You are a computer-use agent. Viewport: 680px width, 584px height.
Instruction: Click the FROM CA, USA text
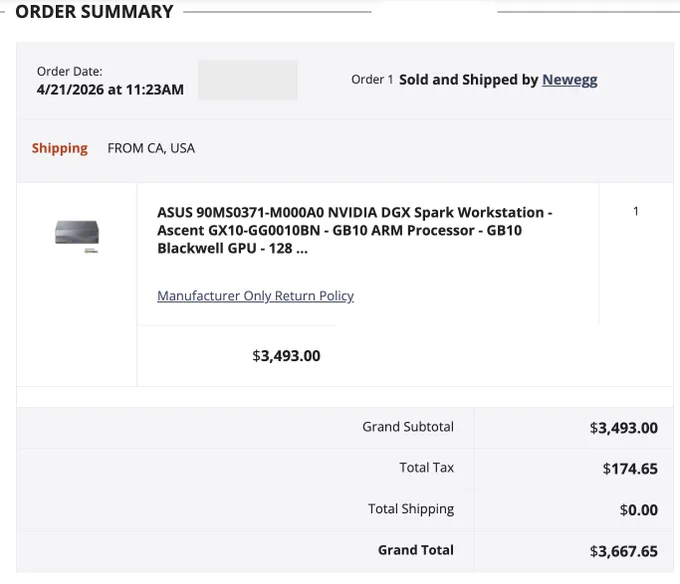tap(151, 148)
